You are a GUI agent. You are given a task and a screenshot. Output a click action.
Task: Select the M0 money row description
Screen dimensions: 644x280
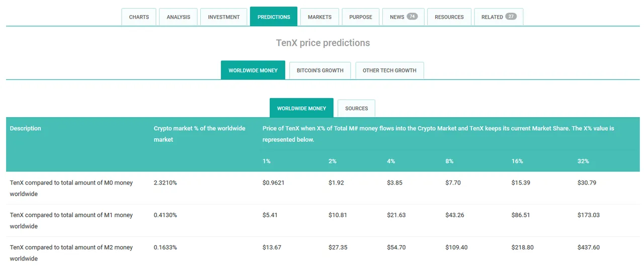click(71, 188)
